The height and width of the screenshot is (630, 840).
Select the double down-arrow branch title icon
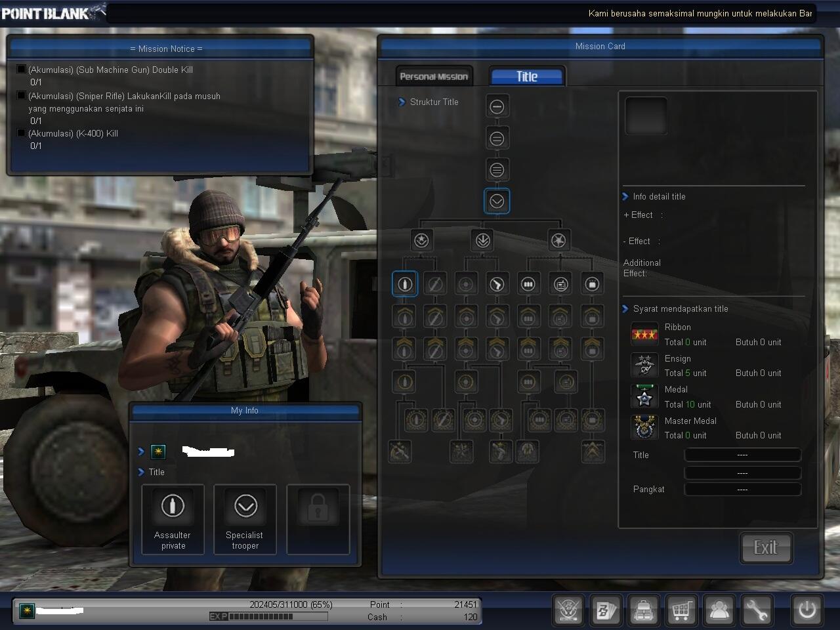click(x=483, y=240)
